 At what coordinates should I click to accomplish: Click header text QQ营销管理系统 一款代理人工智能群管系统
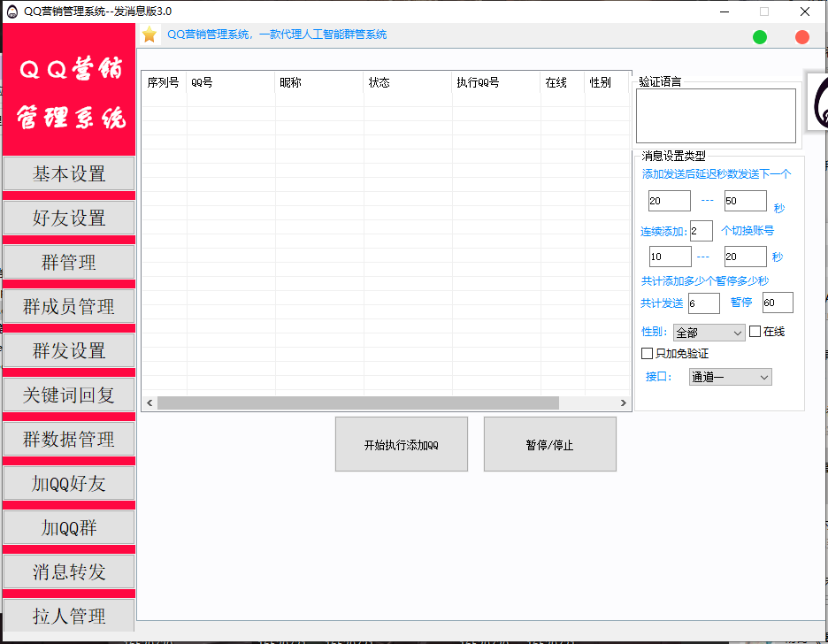point(277,34)
